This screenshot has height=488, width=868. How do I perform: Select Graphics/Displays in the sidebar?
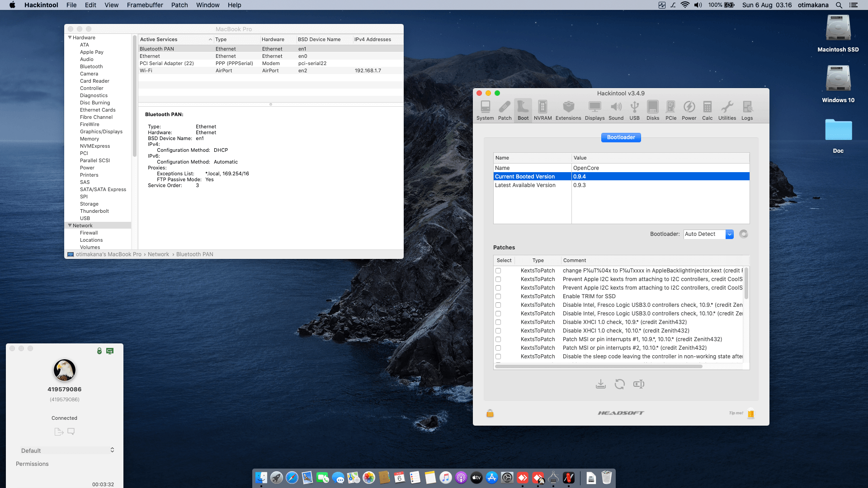pyautogui.click(x=101, y=131)
